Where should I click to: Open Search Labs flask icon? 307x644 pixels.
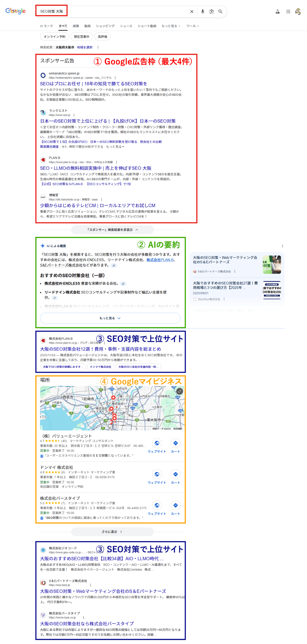click(278, 12)
